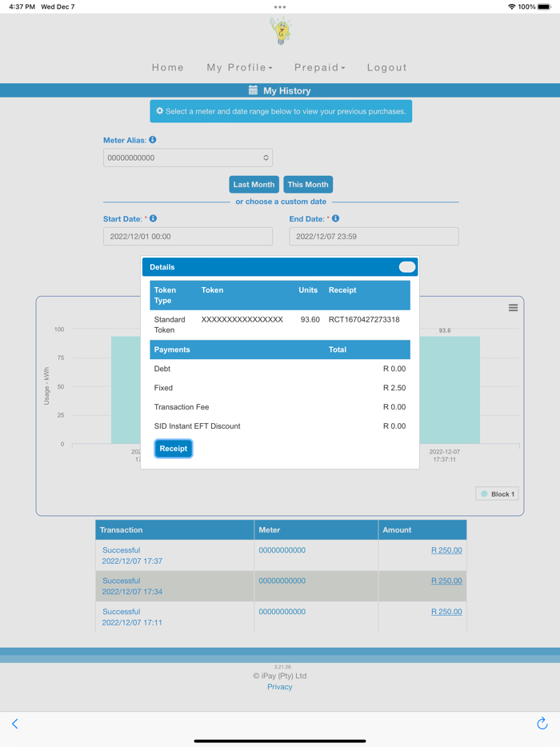Click the Start Date input field
Image resolution: width=560 pixels, height=747 pixels.
click(188, 236)
